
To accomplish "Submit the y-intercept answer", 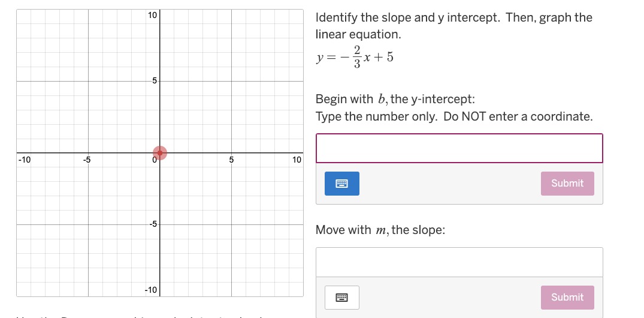I will click(x=567, y=184).
